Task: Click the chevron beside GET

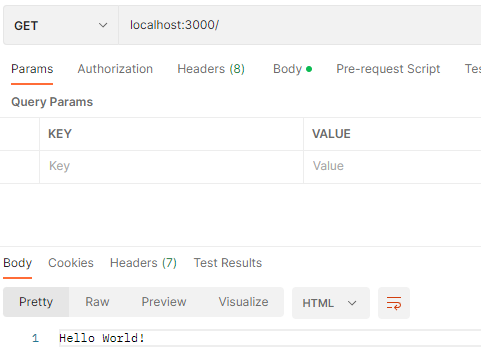Action: (x=103, y=25)
